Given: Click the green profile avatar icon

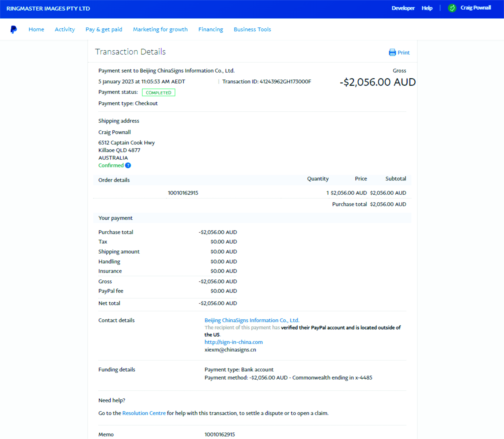Looking at the screenshot, I should [x=452, y=8].
